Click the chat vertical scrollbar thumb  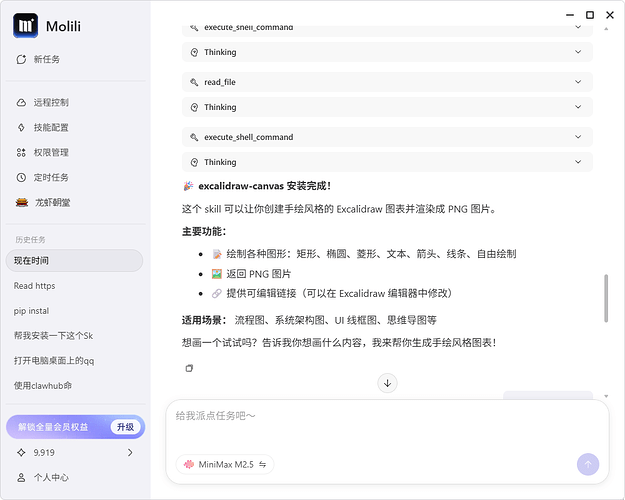click(x=606, y=298)
